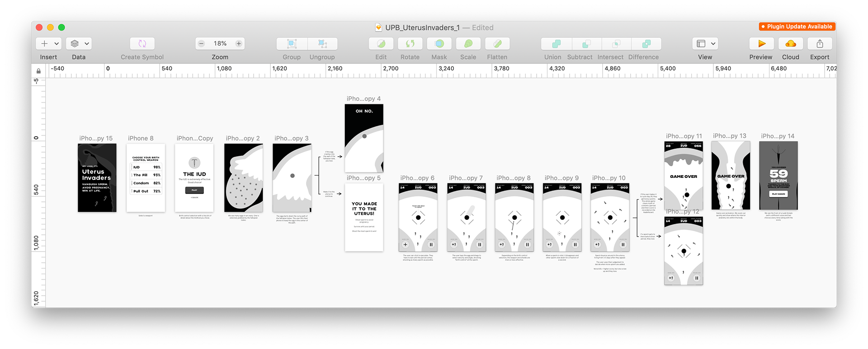868x349 pixels.
Task: Click the Data layers icon
Action: [75, 44]
